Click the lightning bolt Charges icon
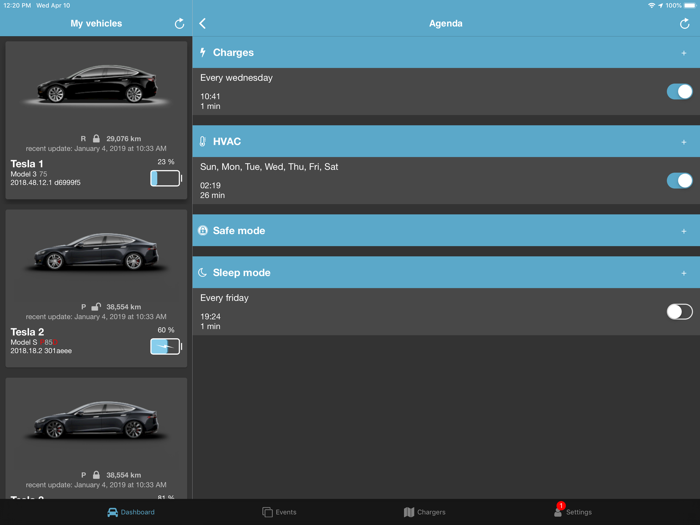Screen dimensions: 700x525 203,52
